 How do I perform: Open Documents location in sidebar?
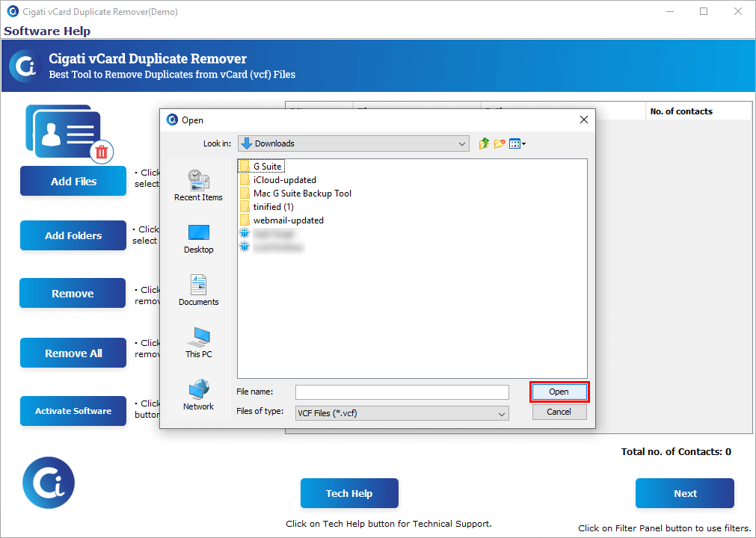click(198, 291)
